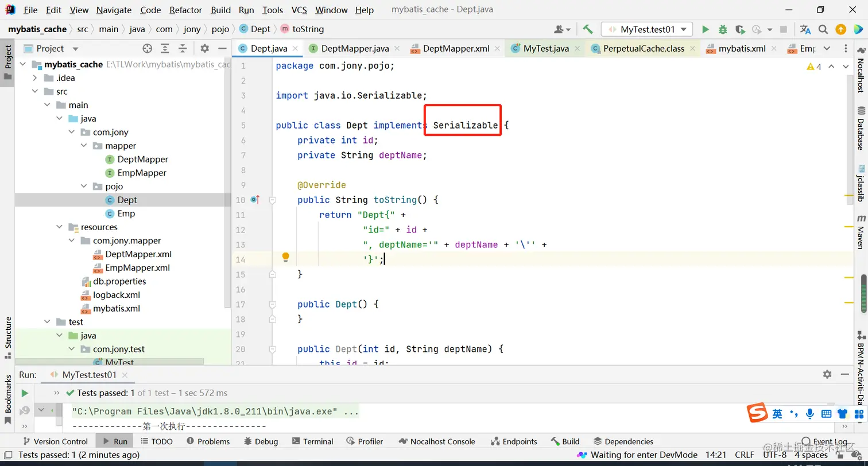
Task: Click the yellow intention bulb on line 14
Action: click(x=285, y=258)
